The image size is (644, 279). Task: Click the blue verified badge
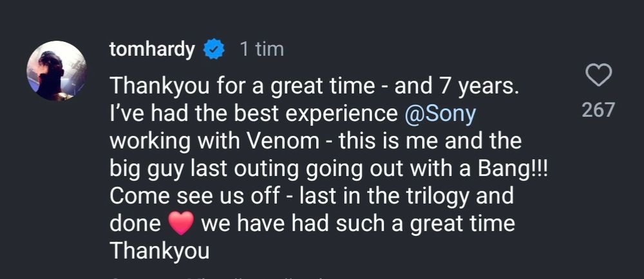[x=214, y=49]
